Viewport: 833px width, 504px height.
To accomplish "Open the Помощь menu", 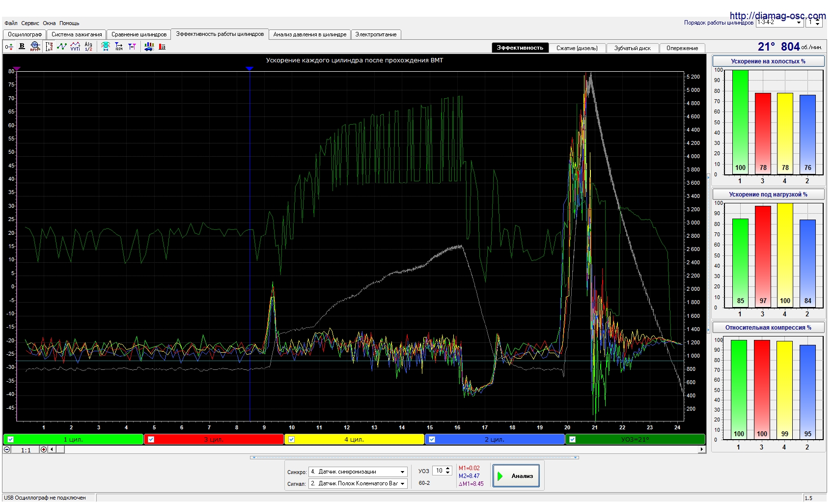I will pos(69,23).
